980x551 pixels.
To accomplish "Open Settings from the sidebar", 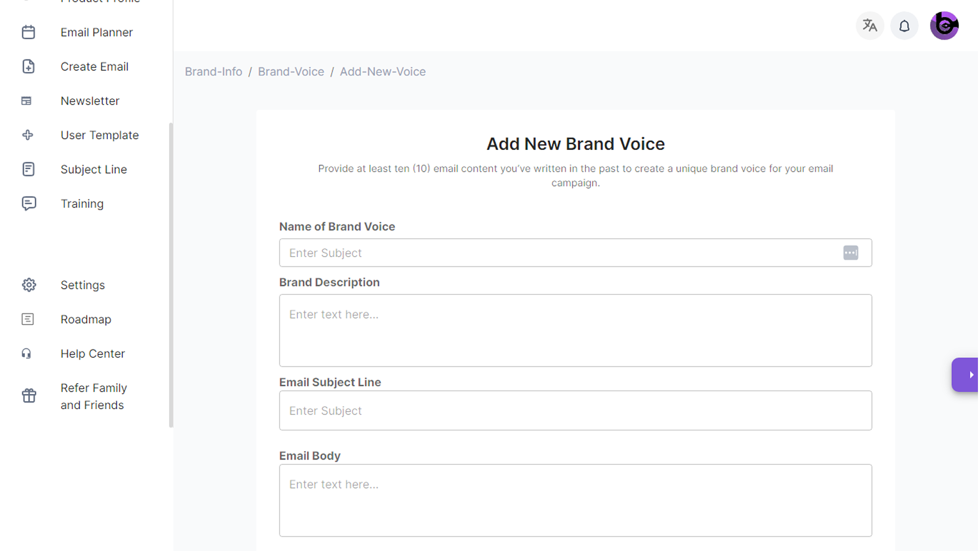I will pyautogui.click(x=82, y=285).
